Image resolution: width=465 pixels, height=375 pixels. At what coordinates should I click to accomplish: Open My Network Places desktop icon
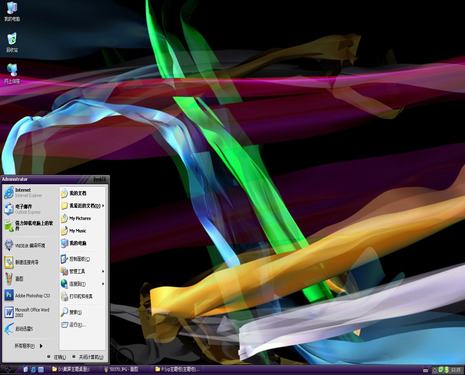(x=12, y=74)
